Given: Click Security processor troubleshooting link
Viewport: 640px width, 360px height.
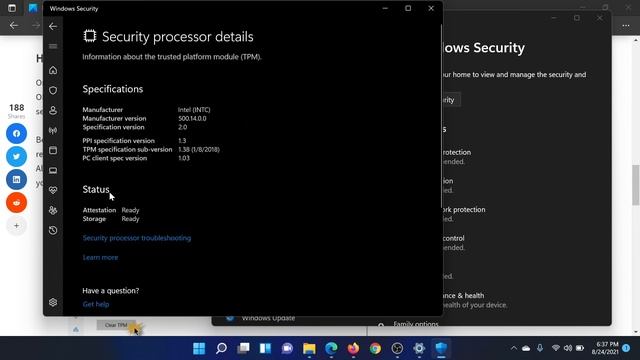Looking at the screenshot, I should [x=137, y=238].
